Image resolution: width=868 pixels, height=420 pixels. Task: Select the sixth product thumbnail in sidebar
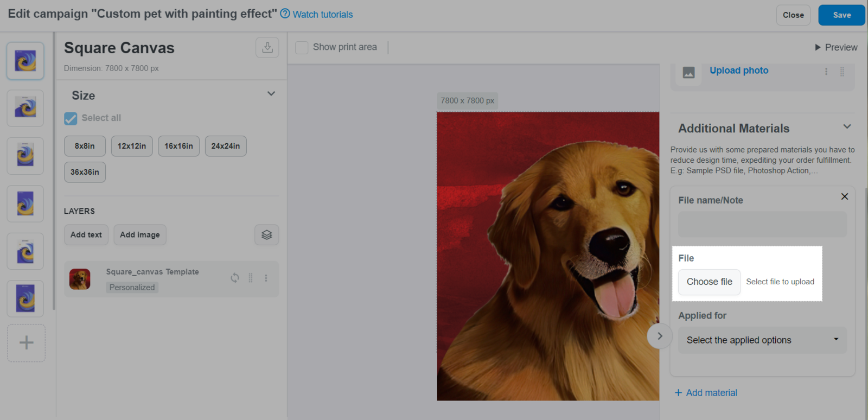point(25,298)
